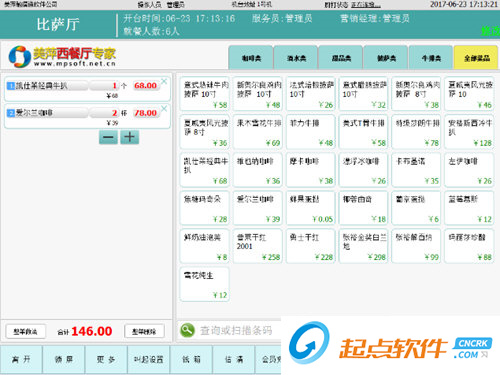Switch to the 咖啡类 category tab
This screenshot has height=375, width=500.
251,58
